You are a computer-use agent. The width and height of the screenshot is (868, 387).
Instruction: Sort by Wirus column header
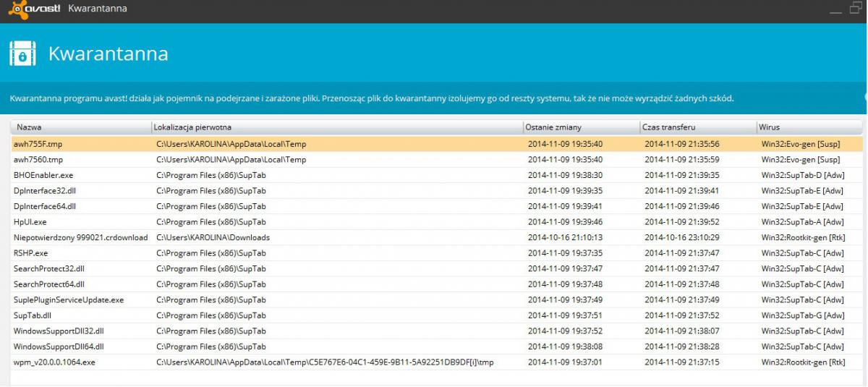(x=809, y=127)
